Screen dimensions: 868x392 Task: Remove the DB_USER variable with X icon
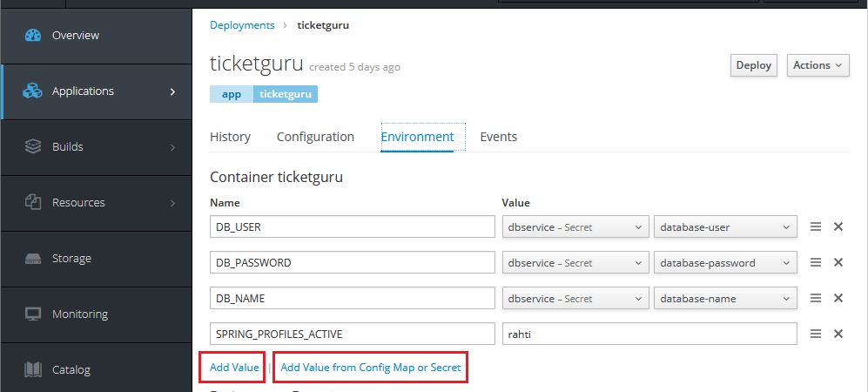pos(838,226)
